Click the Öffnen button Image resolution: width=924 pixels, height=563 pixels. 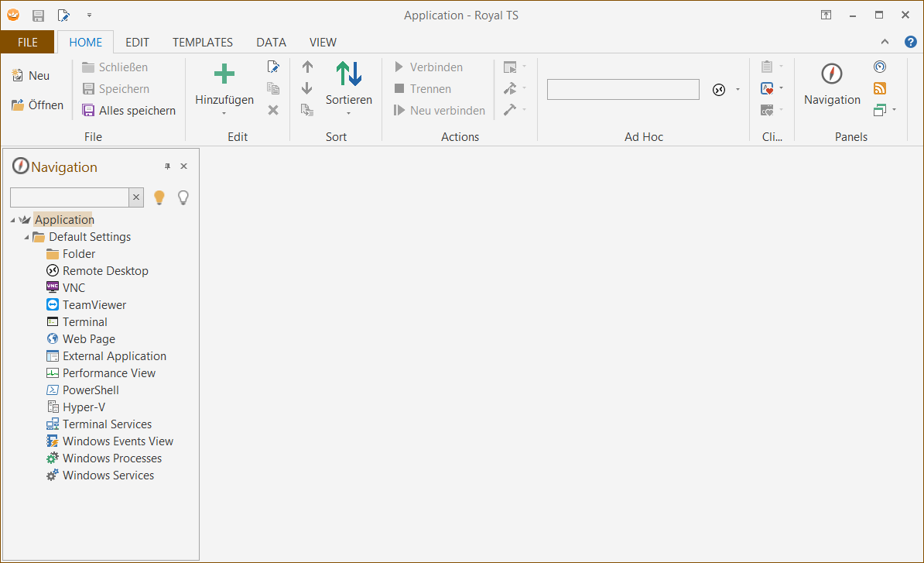37,105
